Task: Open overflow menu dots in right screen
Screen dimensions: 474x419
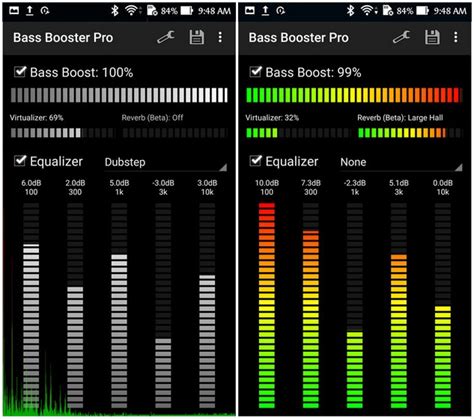Action: (x=456, y=37)
